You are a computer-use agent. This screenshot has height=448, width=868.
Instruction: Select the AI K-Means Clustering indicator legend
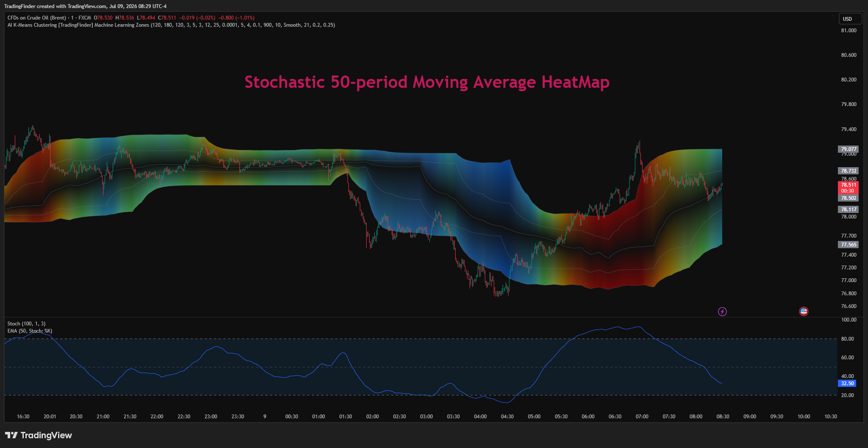(x=171, y=25)
